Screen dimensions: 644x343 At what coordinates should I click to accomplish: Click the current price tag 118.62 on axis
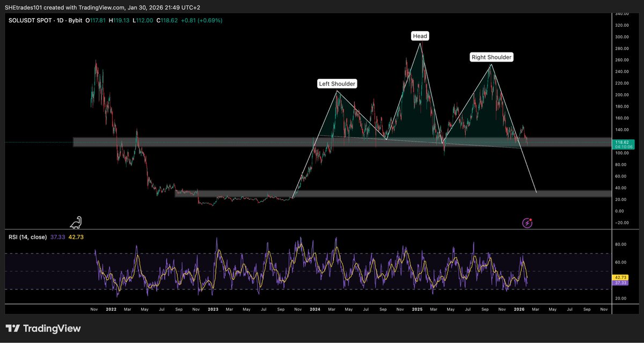[x=622, y=143]
